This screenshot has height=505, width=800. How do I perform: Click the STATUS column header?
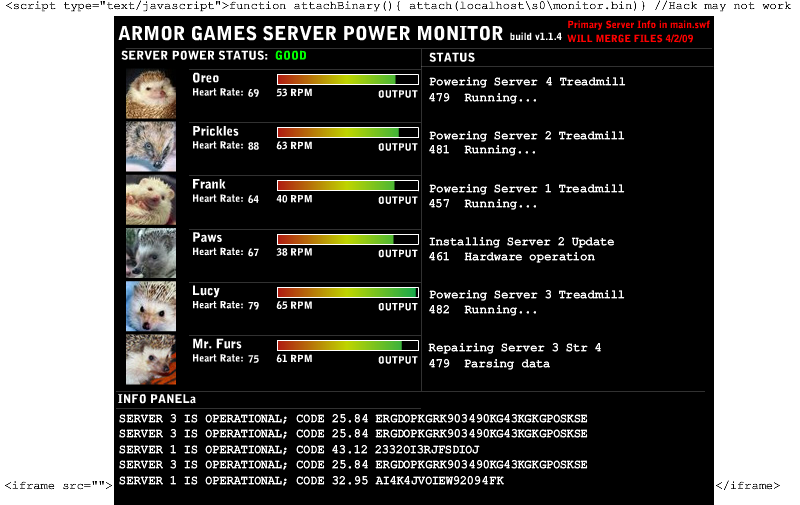click(452, 58)
